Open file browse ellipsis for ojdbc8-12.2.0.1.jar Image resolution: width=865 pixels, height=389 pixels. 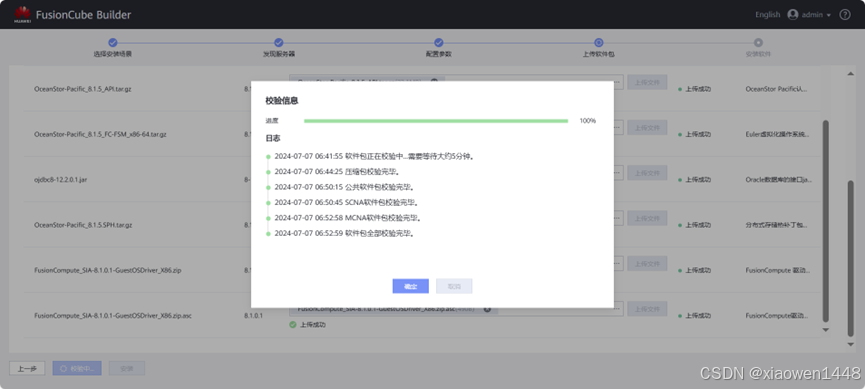[x=618, y=173]
